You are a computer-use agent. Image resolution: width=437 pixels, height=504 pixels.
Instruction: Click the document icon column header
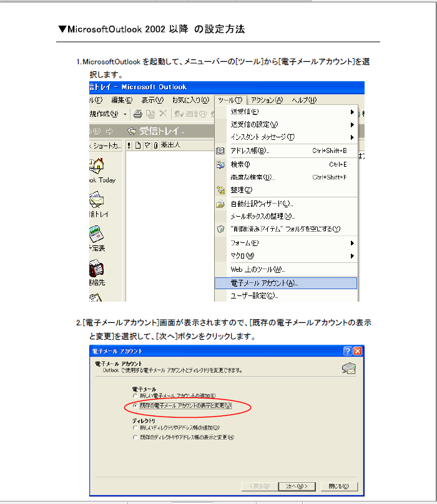pos(138,146)
